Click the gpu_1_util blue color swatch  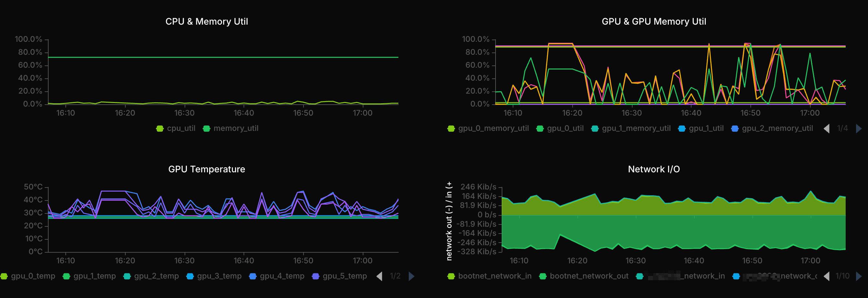click(682, 129)
